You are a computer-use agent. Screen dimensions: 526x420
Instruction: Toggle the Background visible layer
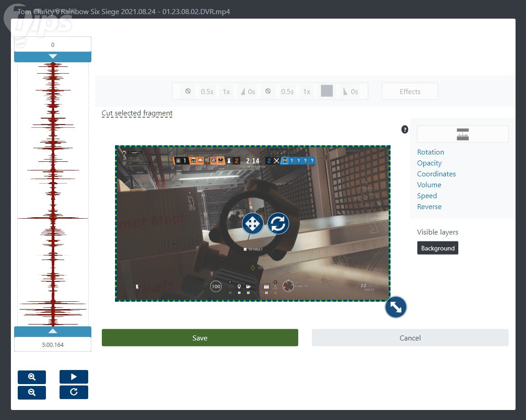tap(437, 248)
